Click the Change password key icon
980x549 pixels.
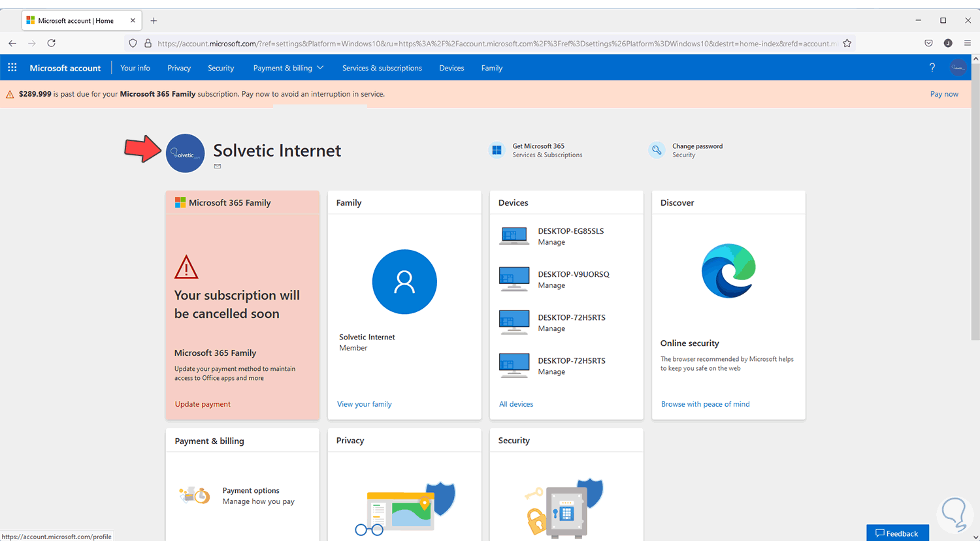click(657, 150)
